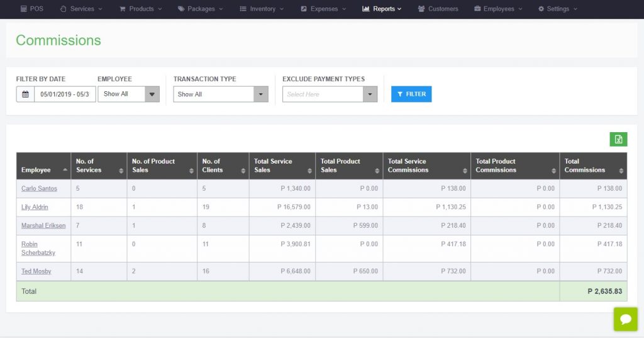644x338 pixels.
Task: Sort by Total Commissions column arrows
Action: [621, 171]
